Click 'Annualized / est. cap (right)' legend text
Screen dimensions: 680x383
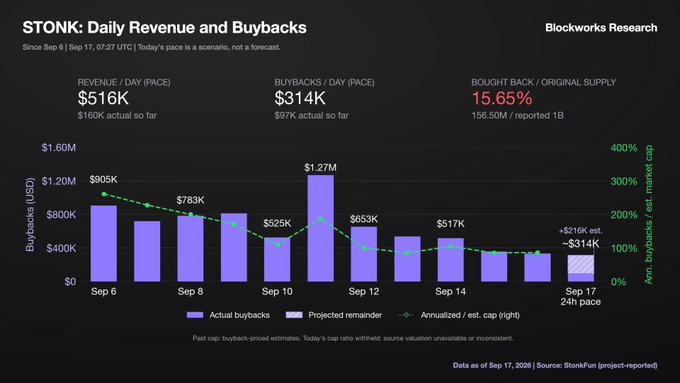[470, 315]
